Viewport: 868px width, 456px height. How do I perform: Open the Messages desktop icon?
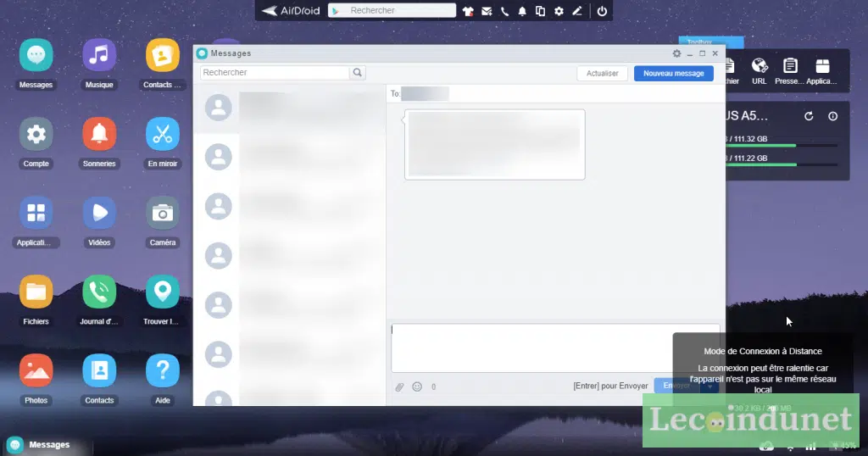coord(36,55)
